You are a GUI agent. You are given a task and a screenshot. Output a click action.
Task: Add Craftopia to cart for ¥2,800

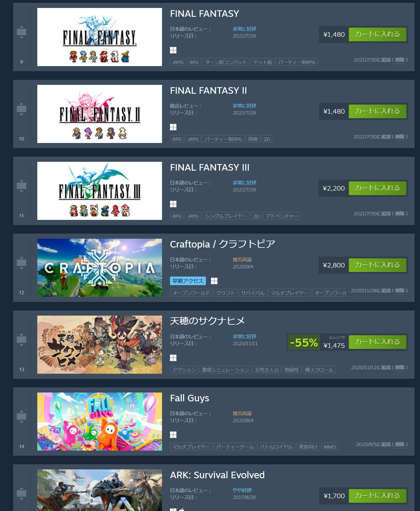pos(377,265)
